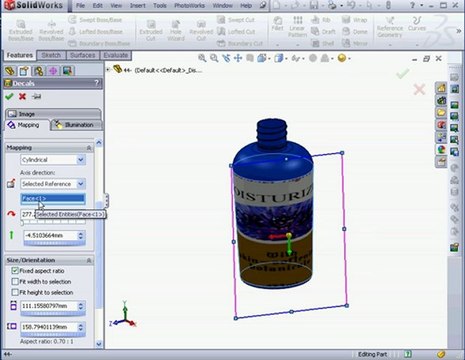Image resolution: width=465 pixels, height=360 pixels.
Task: Click the viewport confirmation green checkmark
Action: pyautogui.click(x=403, y=74)
